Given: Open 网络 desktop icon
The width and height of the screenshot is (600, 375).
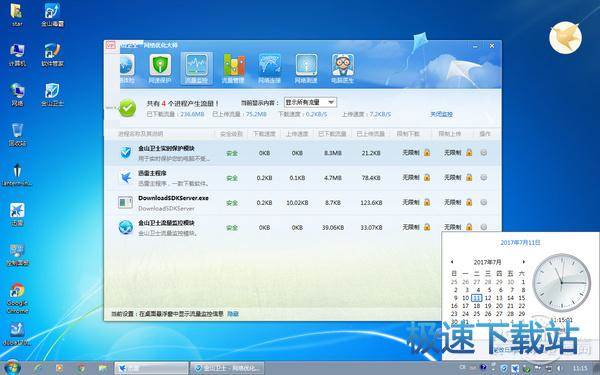Looking at the screenshot, I should 17,95.
